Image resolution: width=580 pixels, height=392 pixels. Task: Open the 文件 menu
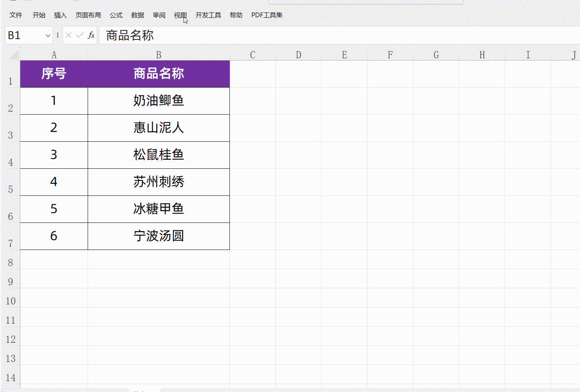(x=16, y=15)
